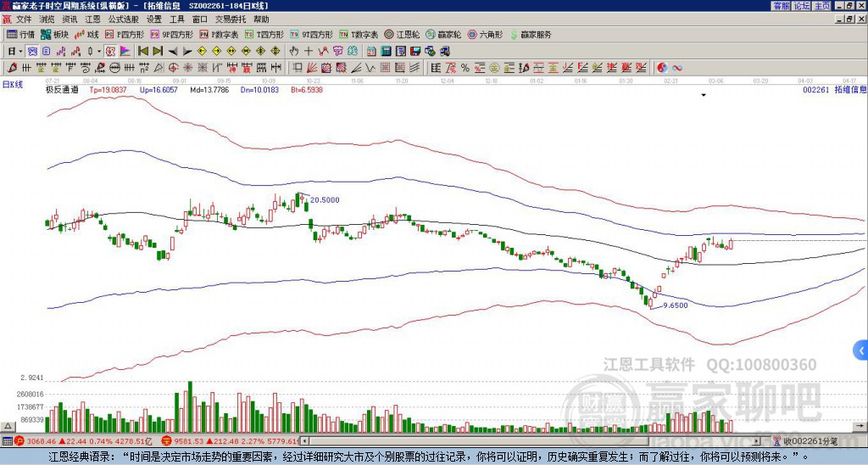Screen dimensions: 868x465
Task: Open the 江恩轮 Gann wheel tool
Action: click(403, 34)
